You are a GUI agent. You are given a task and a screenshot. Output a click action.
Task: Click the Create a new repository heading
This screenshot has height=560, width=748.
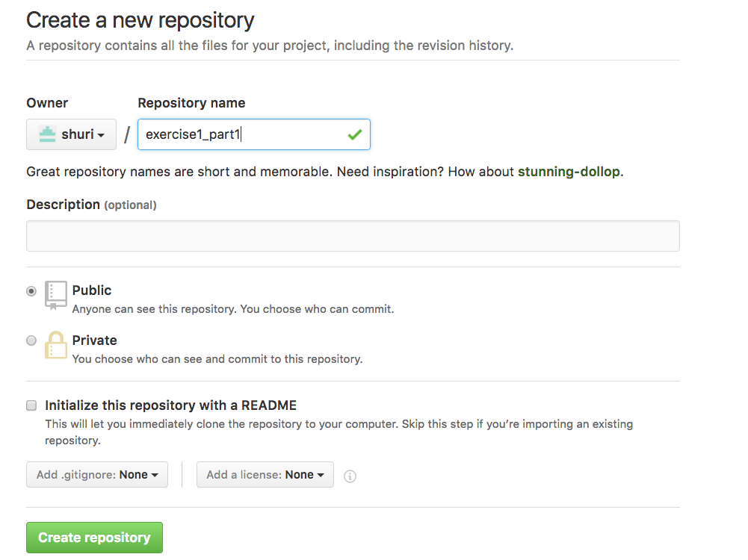140,20
